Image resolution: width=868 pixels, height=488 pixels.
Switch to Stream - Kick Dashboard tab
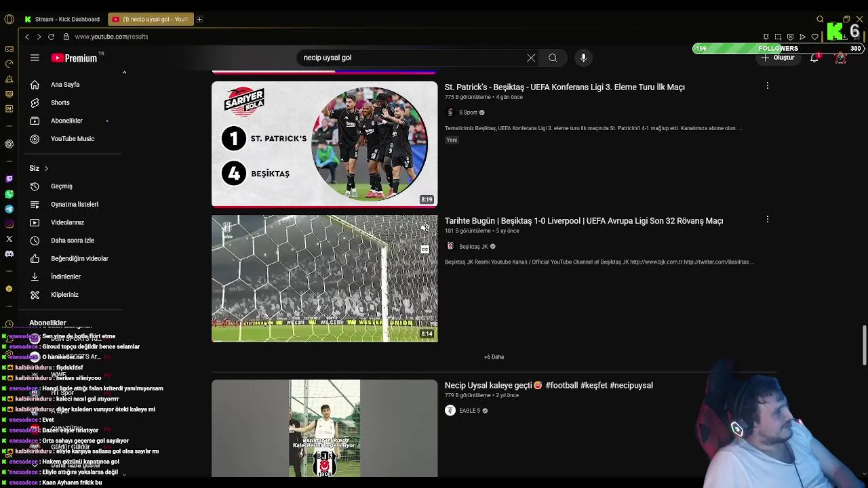[62, 19]
